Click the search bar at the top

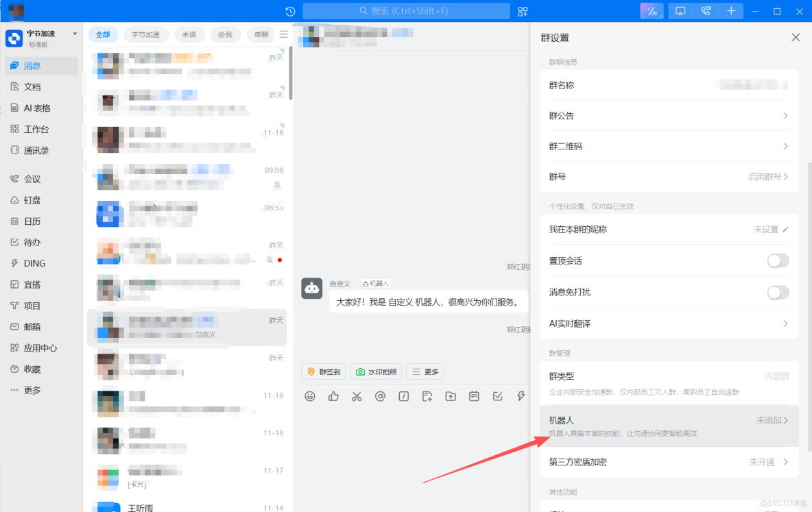(406, 11)
